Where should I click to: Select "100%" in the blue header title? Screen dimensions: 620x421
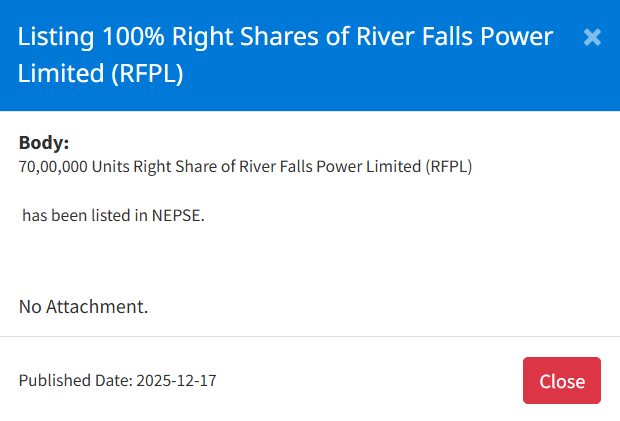[x=133, y=38]
